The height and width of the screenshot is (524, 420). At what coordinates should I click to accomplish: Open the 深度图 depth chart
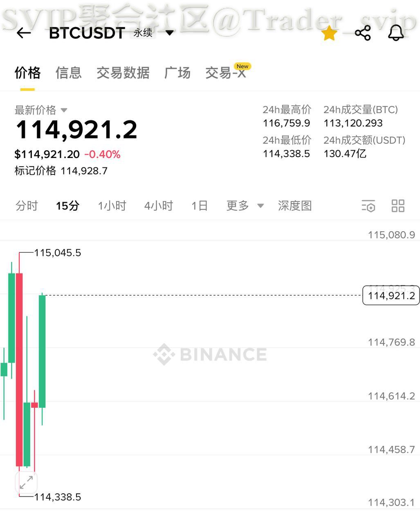tap(295, 206)
